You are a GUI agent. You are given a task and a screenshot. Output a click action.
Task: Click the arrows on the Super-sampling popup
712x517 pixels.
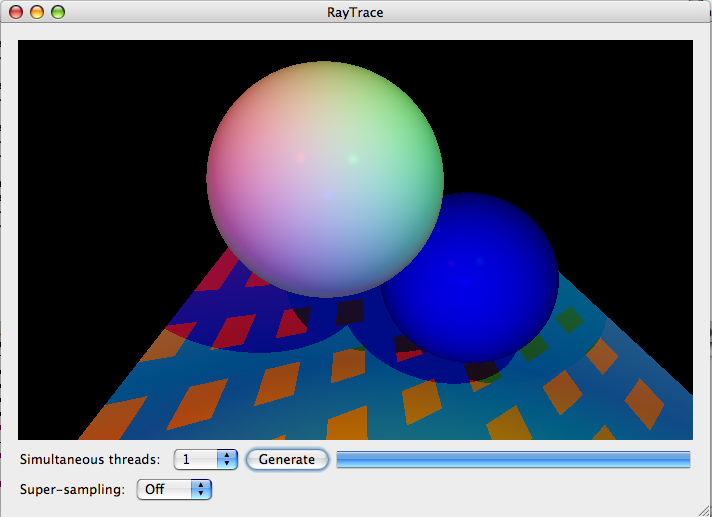[x=203, y=489]
